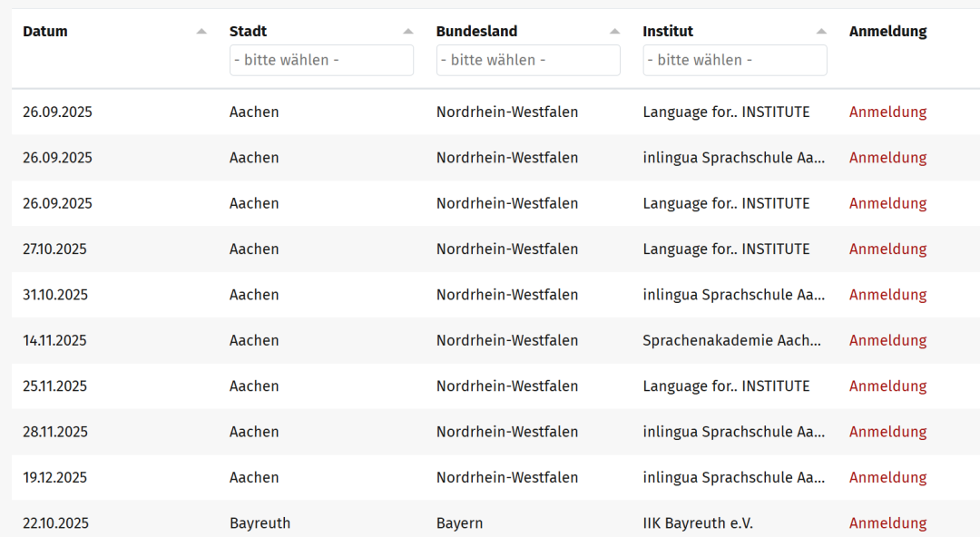Screen dimensions: 980x537
Task: Click the Sprachenakademie Aachen institute cell
Action: tap(731, 341)
